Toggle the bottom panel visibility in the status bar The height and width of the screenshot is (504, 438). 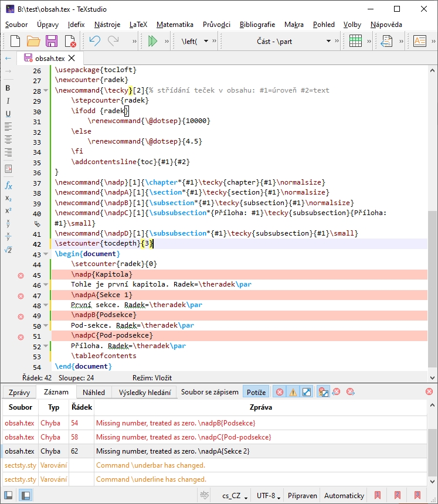click(x=26, y=495)
